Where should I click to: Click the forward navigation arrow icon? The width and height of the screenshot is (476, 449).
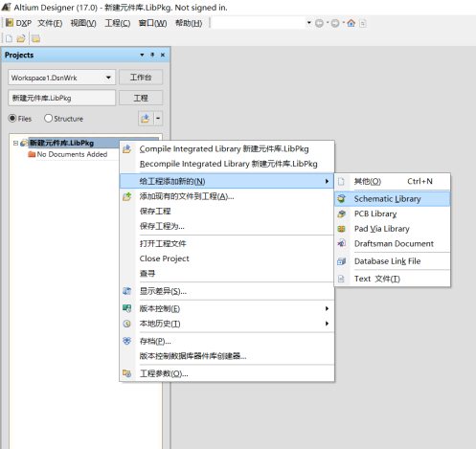click(x=335, y=23)
